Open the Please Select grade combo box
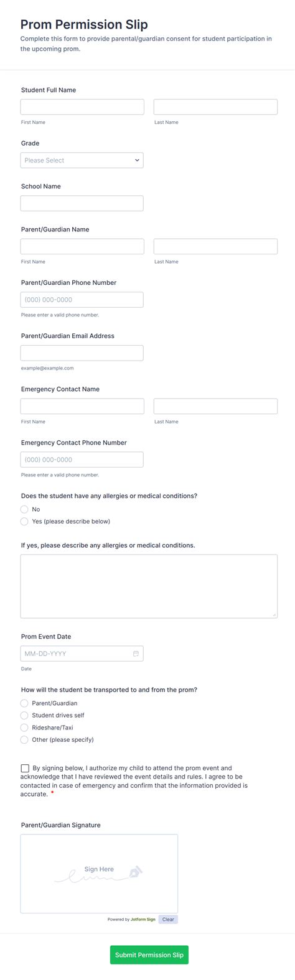The image size is (295, 980). coord(82,160)
